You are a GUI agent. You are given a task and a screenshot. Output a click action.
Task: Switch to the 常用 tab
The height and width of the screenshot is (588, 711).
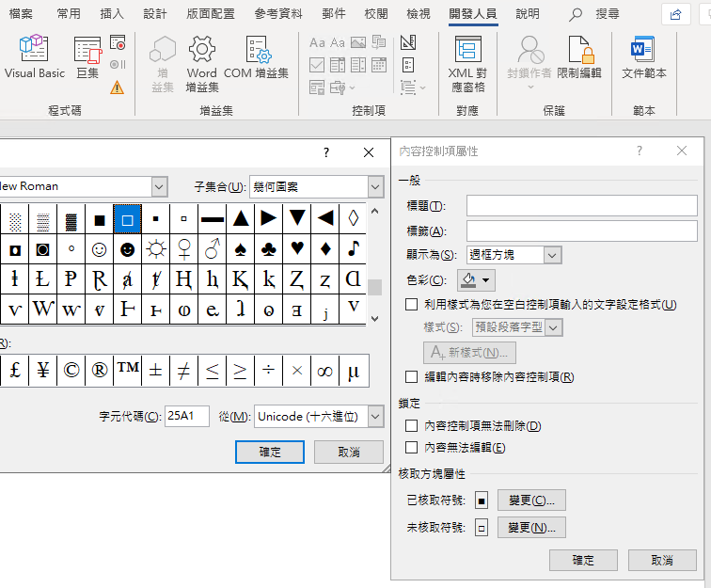(69, 13)
